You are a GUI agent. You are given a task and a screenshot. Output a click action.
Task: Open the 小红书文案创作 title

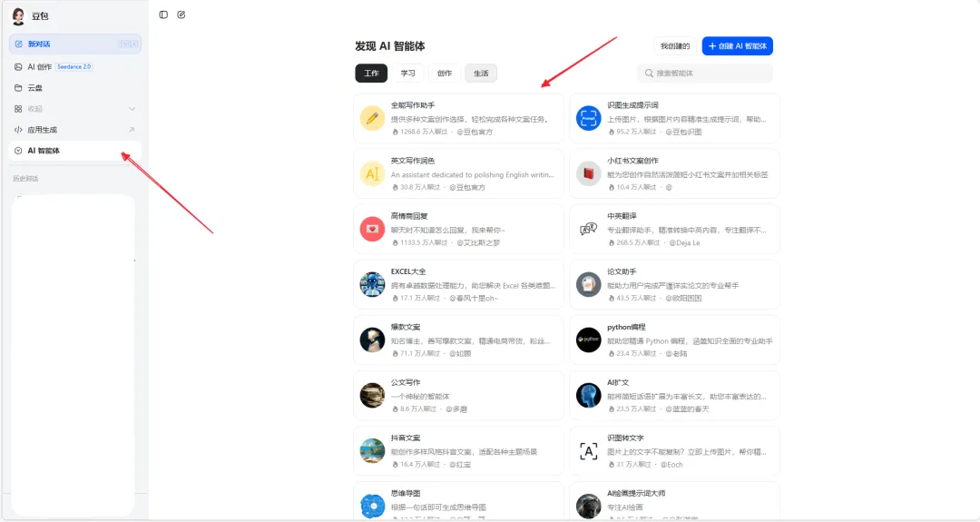point(632,161)
